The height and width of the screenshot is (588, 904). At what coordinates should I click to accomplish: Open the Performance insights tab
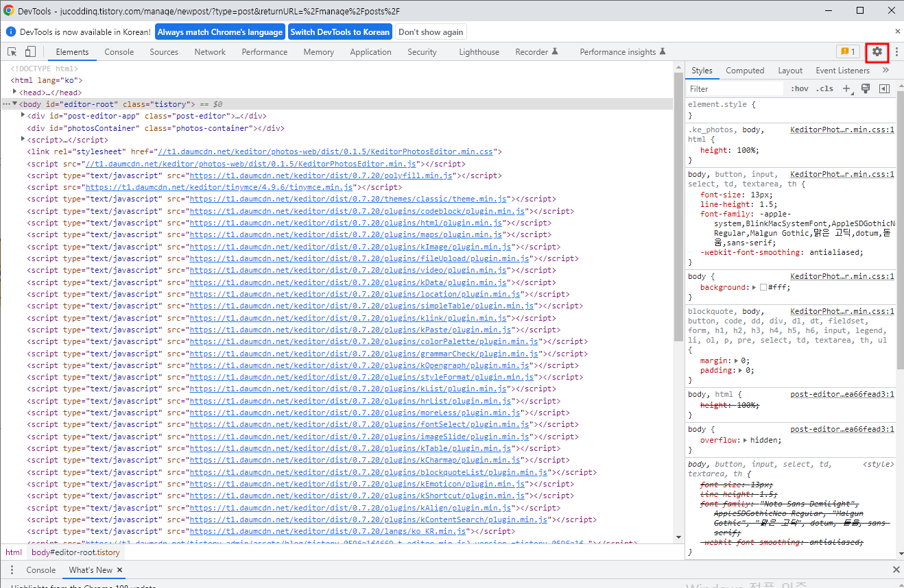coord(623,52)
